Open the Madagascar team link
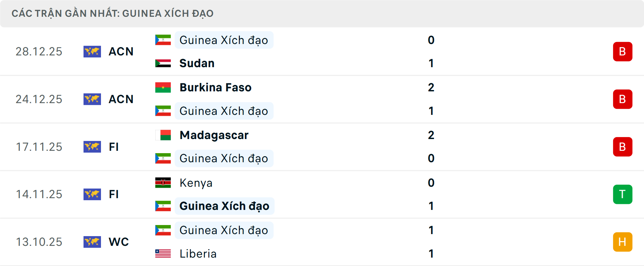This screenshot has height=266, width=644. (x=214, y=135)
